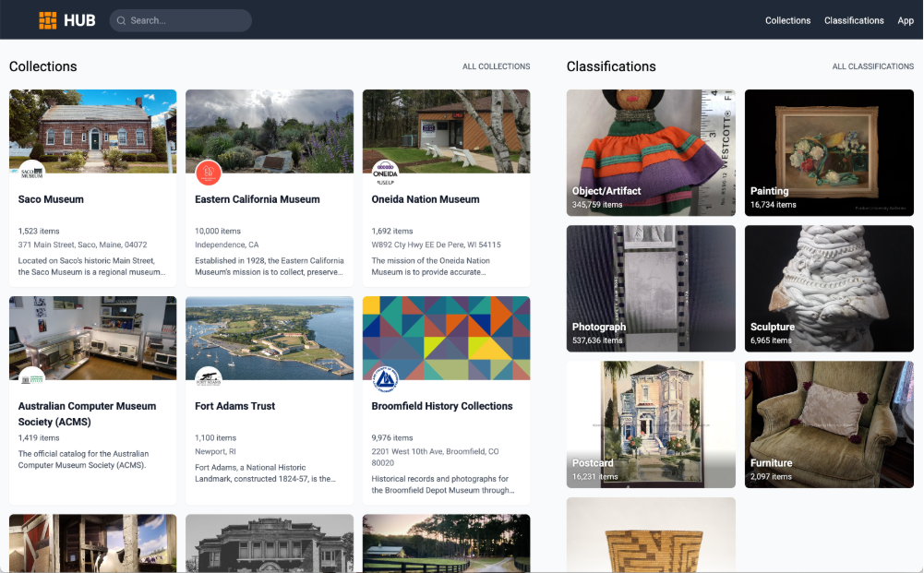Open the Saco Museum building photo

pos(92,131)
